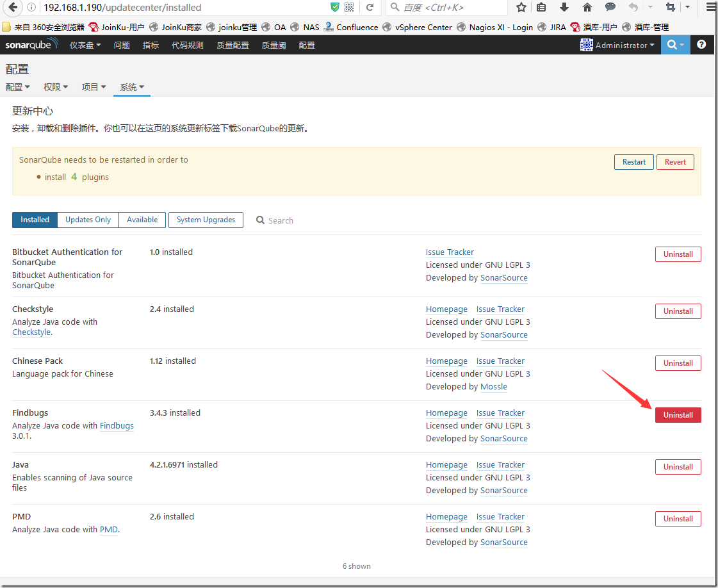Select the Updates Only filter

pyautogui.click(x=88, y=220)
